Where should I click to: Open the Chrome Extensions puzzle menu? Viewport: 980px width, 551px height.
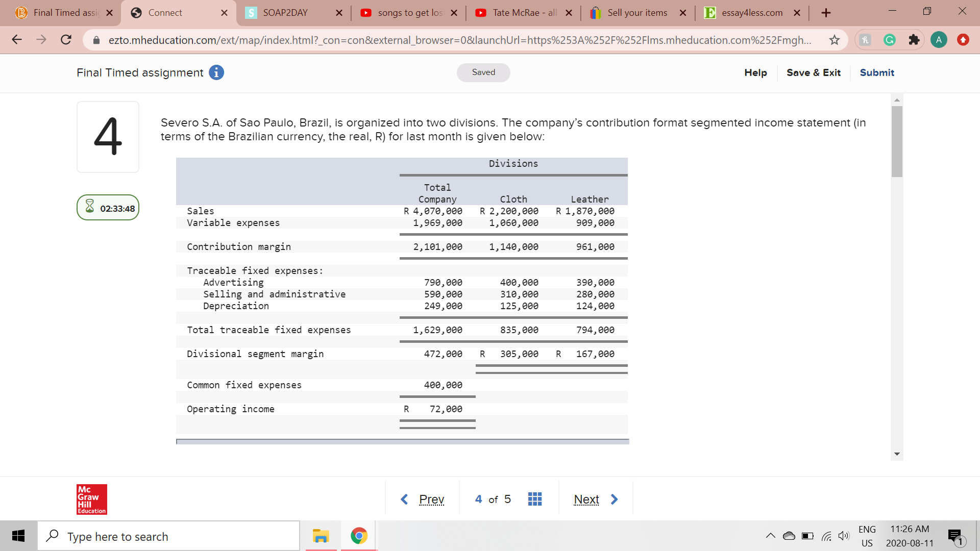tap(914, 40)
